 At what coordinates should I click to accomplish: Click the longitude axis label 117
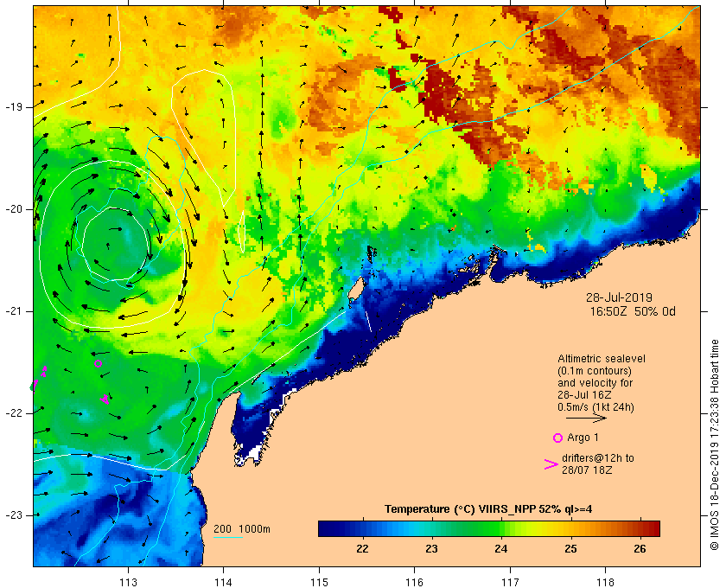click(x=510, y=582)
